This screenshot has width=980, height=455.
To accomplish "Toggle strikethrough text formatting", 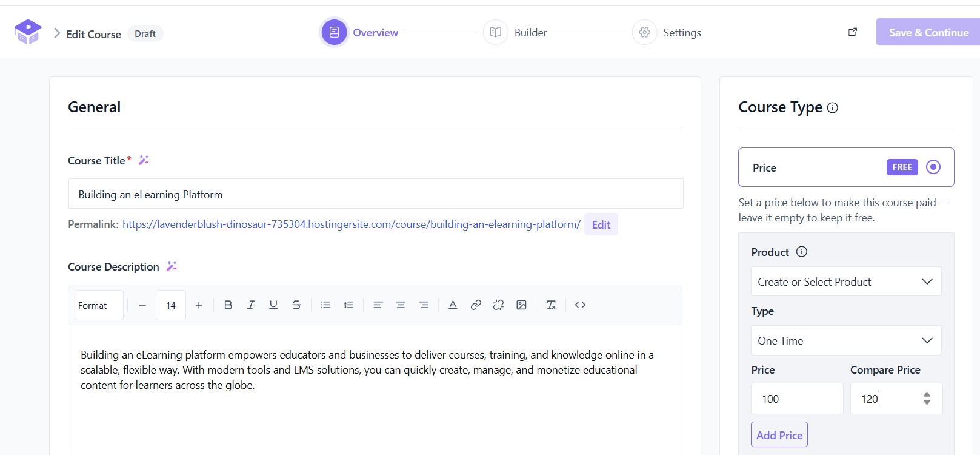I will tap(296, 305).
